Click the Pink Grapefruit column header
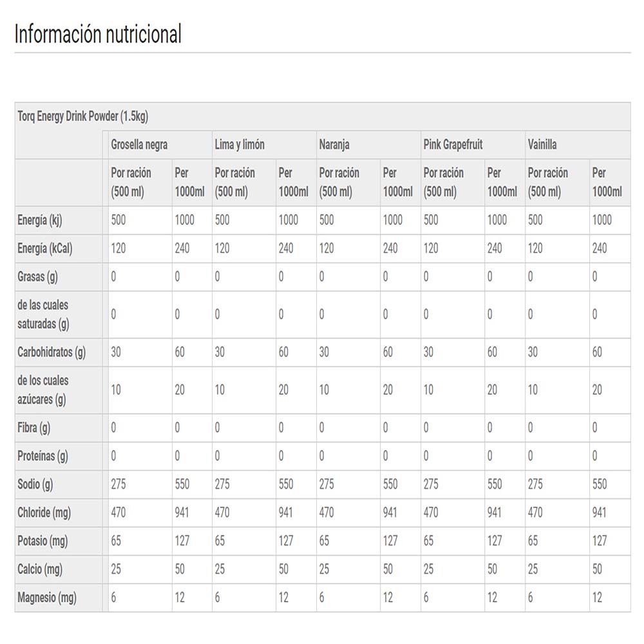The width and height of the screenshot is (644, 644). tap(453, 144)
